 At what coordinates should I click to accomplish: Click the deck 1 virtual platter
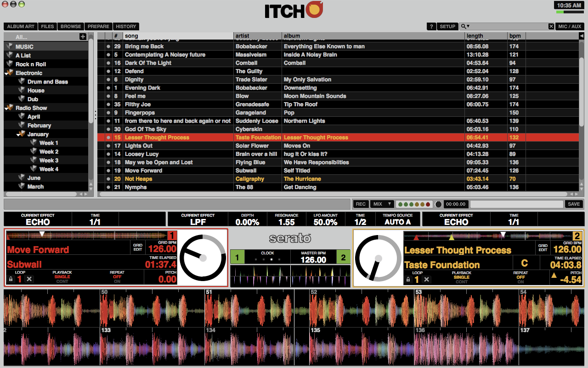[x=203, y=258]
